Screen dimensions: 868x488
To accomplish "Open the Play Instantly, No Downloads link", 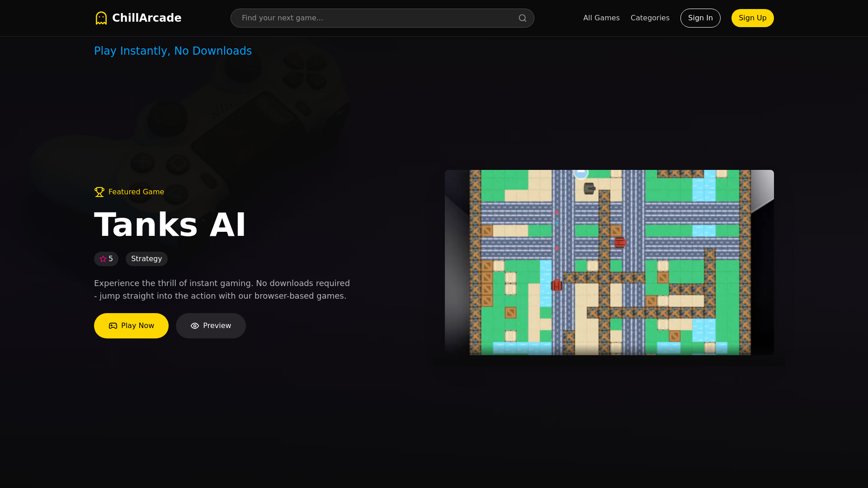I will [x=173, y=51].
